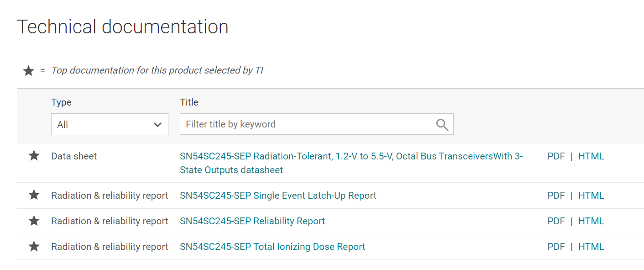Download the data sheet PDF
The height and width of the screenshot is (270, 644).
[x=556, y=156]
